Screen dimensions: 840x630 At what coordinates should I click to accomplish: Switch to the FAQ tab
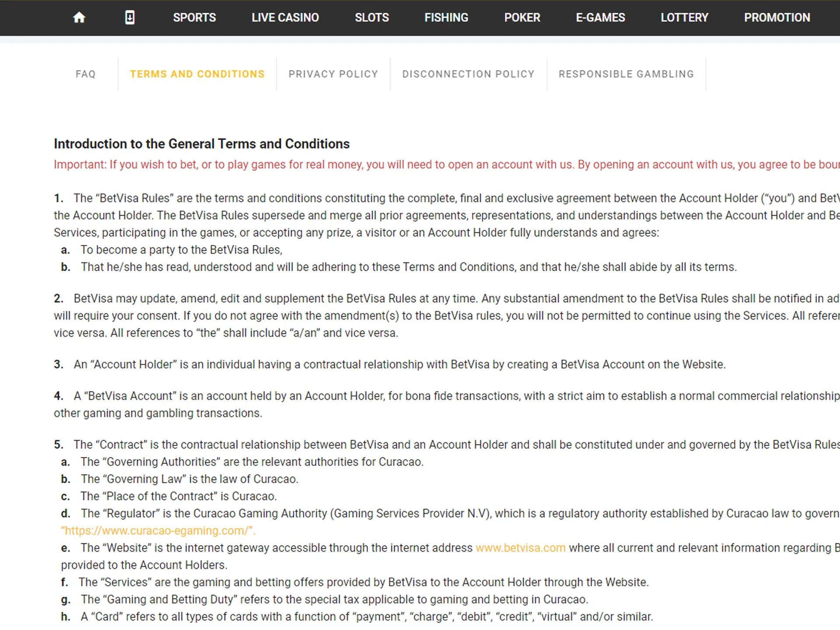coord(85,74)
